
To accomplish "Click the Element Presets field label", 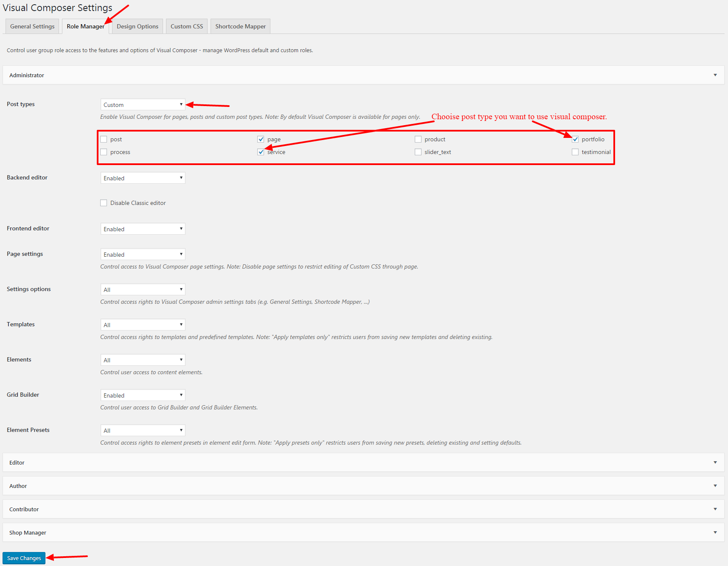I will 28,430.
